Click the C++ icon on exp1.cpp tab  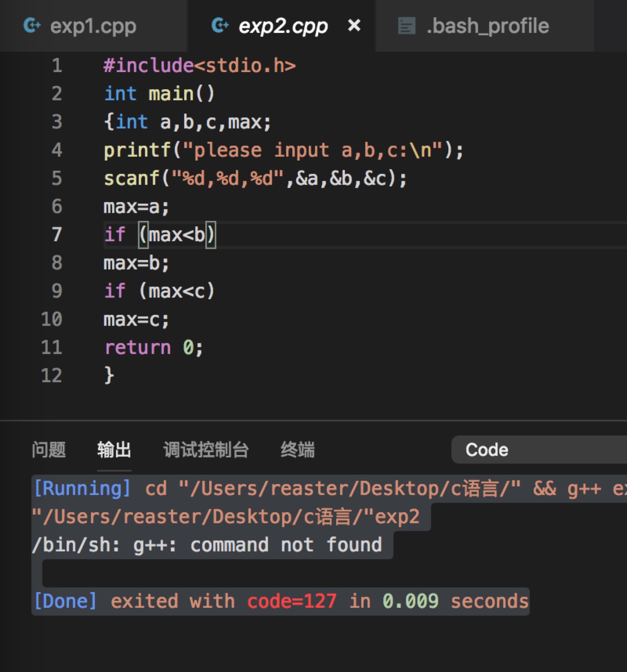click(32, 26)
